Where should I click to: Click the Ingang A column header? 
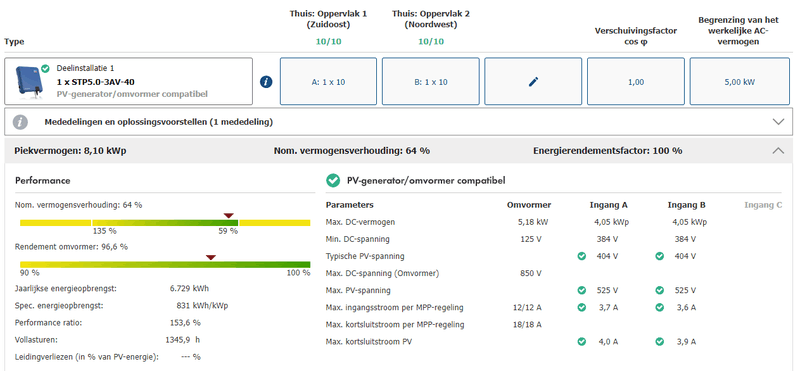pos(608,205)
